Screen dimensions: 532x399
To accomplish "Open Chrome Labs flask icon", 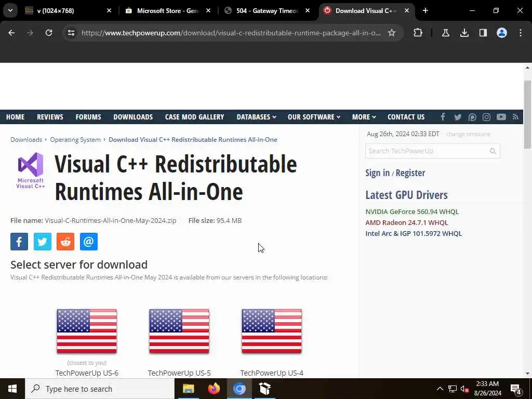I will point(445,33).
